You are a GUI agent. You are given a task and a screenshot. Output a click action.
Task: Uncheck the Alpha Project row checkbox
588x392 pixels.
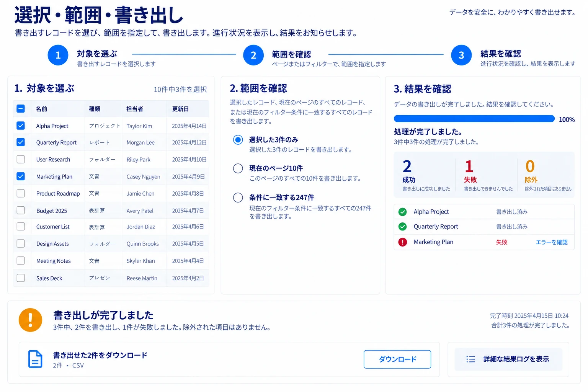[21, 126]
